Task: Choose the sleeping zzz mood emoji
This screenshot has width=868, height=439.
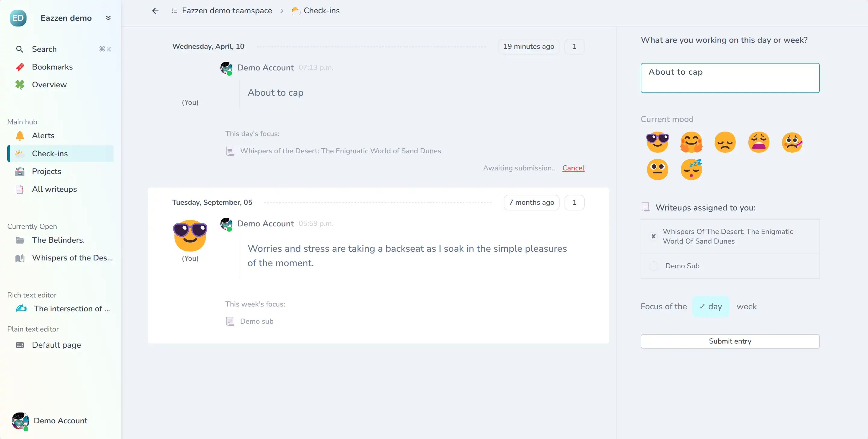Action: click(691, 169)
